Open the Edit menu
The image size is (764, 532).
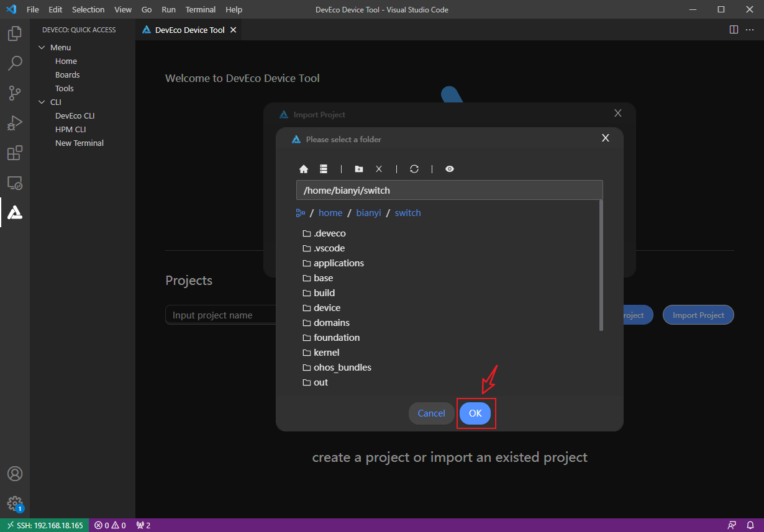pyautogui.click(x=55, y=10)
